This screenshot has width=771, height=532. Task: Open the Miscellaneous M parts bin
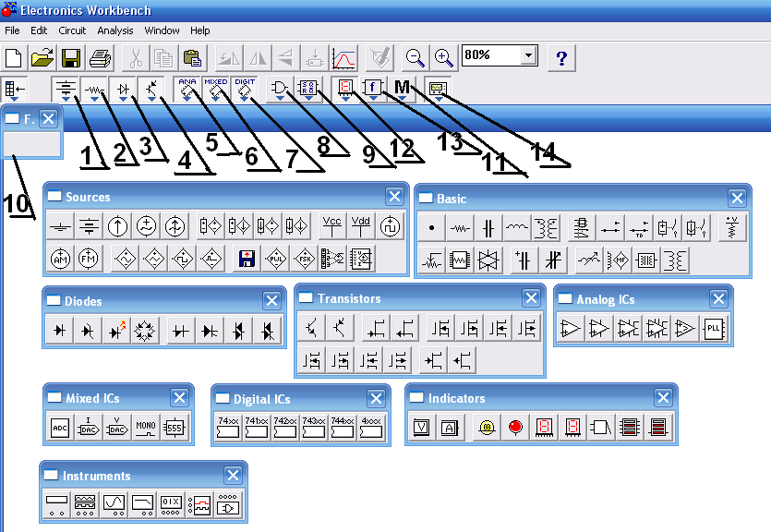click(403, 90)
